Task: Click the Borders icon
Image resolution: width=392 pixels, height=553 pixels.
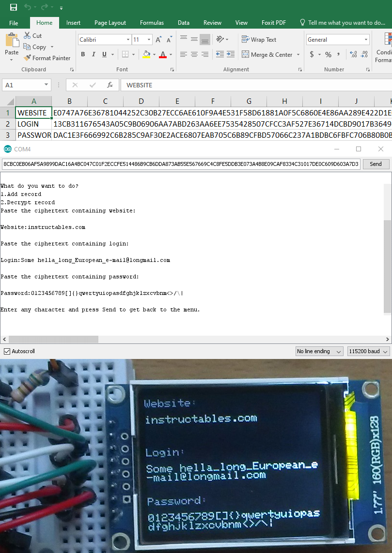Action: coord(125,54)
